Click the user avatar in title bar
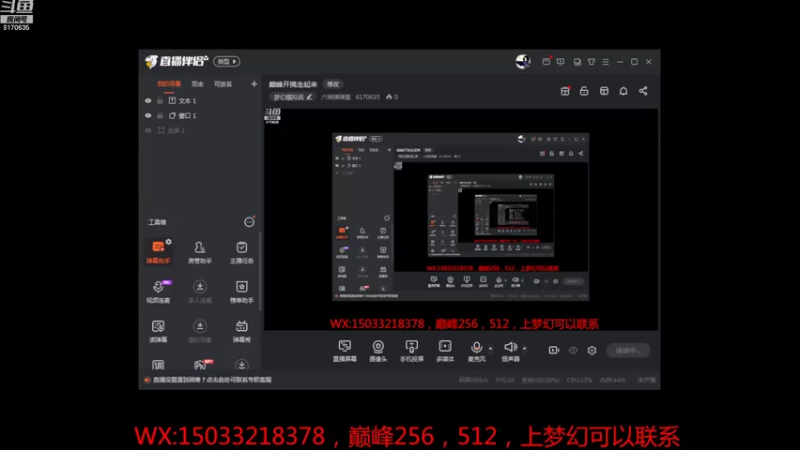This screenshot has height=450, width=800. click(x=523, y=62)
